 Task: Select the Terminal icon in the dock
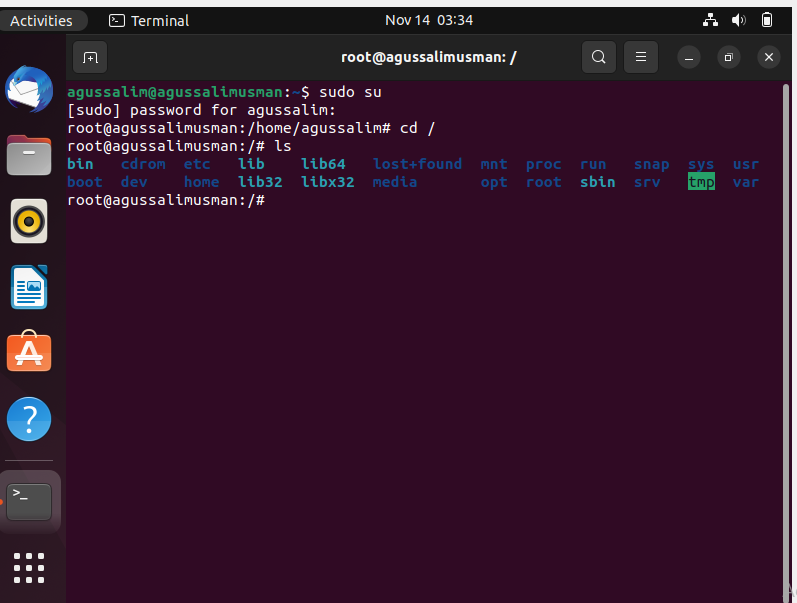click(29, 502)
